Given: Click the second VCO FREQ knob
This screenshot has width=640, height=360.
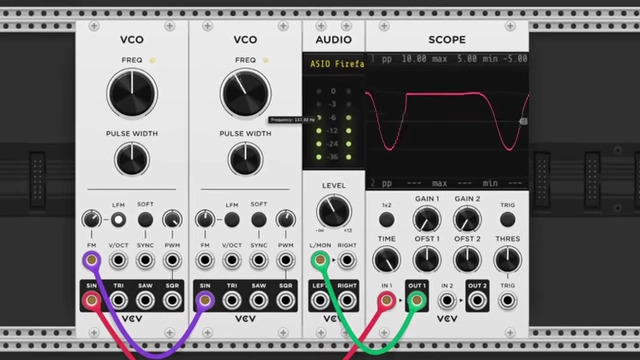Looking at the screenshot, I should pyautogui.click(x=245, y=93).
